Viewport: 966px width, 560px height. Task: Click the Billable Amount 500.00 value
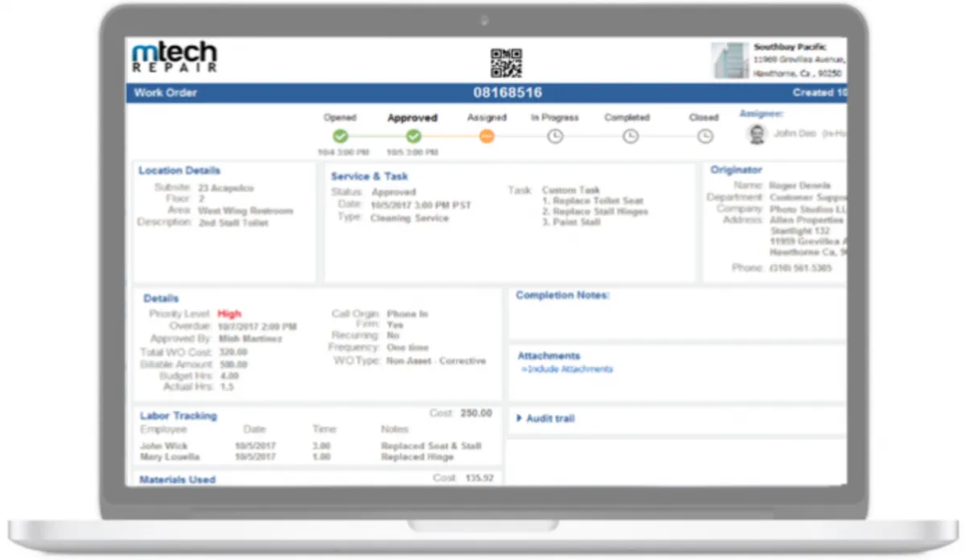[233, 364]
